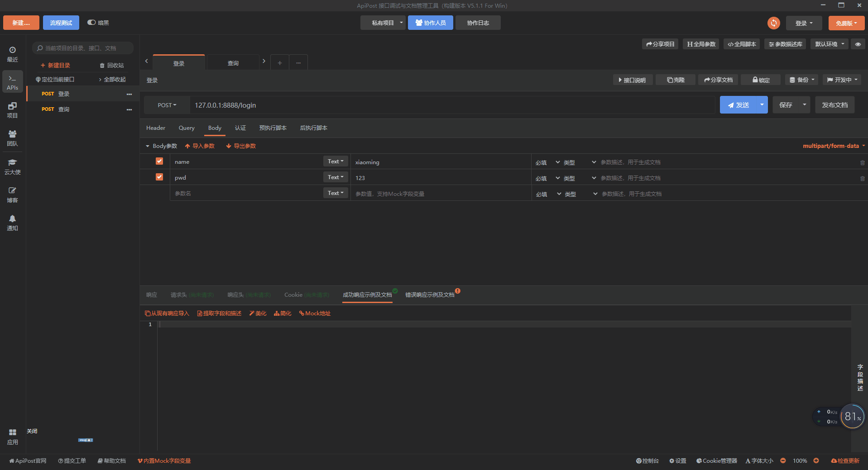Open the 最近 (recent) sidebar panel
Screen dimensions: 868x470
(13, 54)
